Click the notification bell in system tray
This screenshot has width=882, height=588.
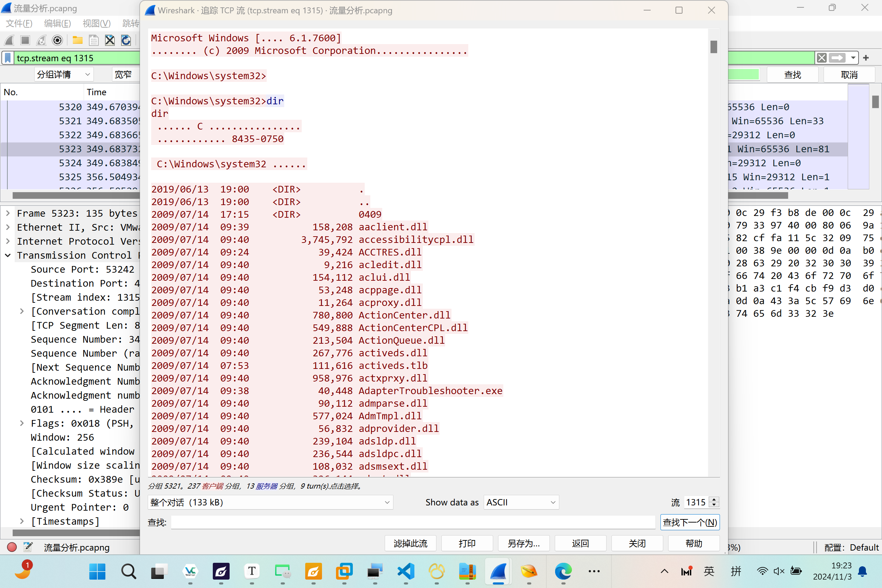point(862,571)
